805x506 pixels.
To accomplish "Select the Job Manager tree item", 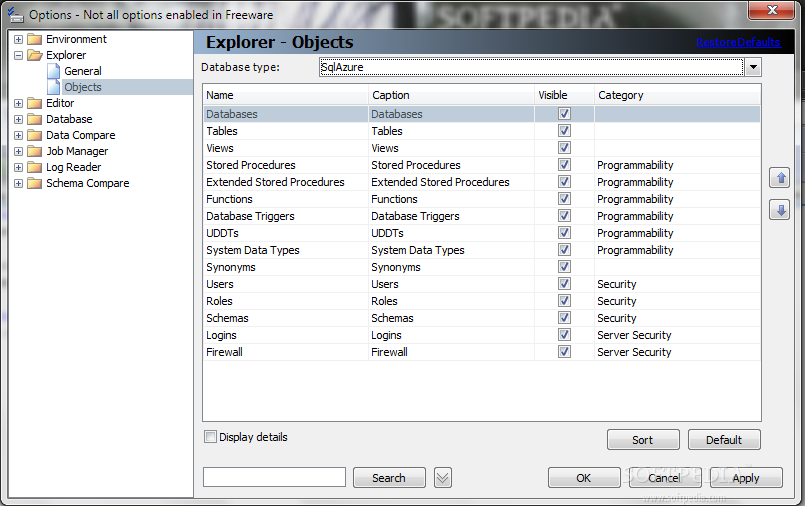I will point(77,151).
